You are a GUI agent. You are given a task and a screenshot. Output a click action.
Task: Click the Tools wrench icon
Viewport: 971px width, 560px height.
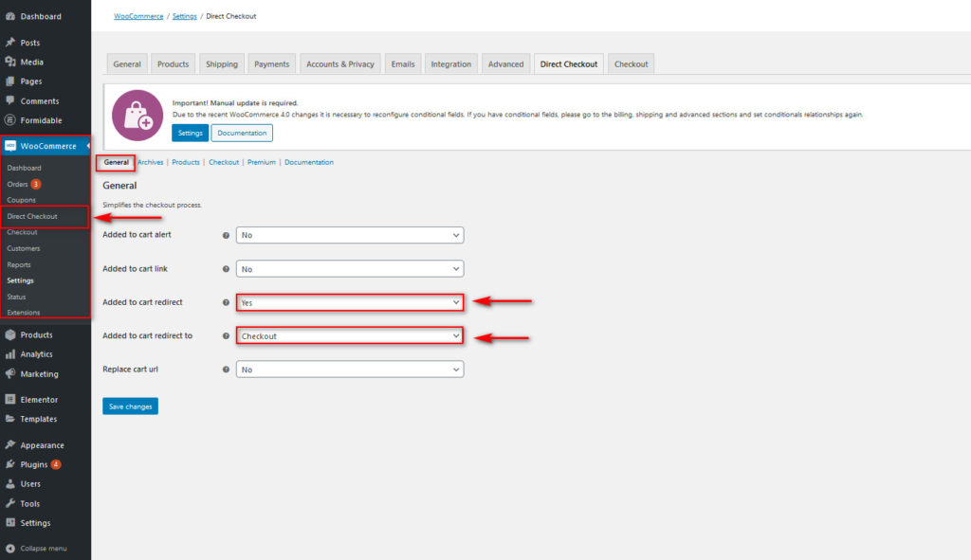tap(10, 503)
